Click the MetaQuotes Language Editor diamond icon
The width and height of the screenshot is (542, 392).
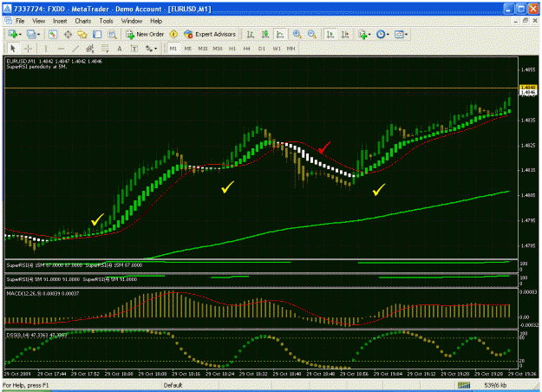click(173, 34)
